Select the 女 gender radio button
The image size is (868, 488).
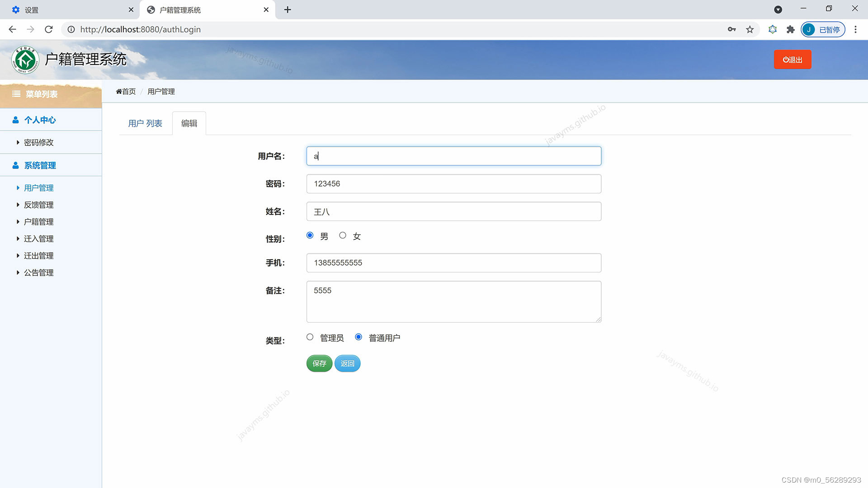[343, 235]
